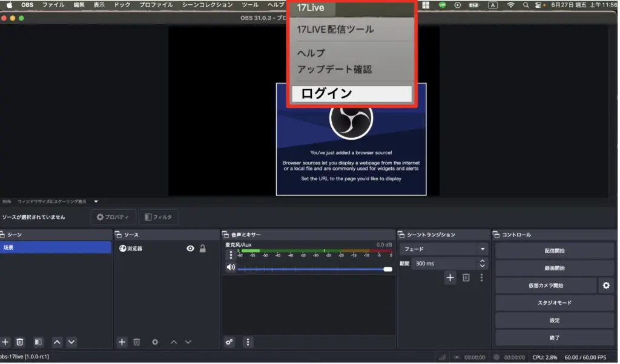Click 終了 to exit OBS

555,339
